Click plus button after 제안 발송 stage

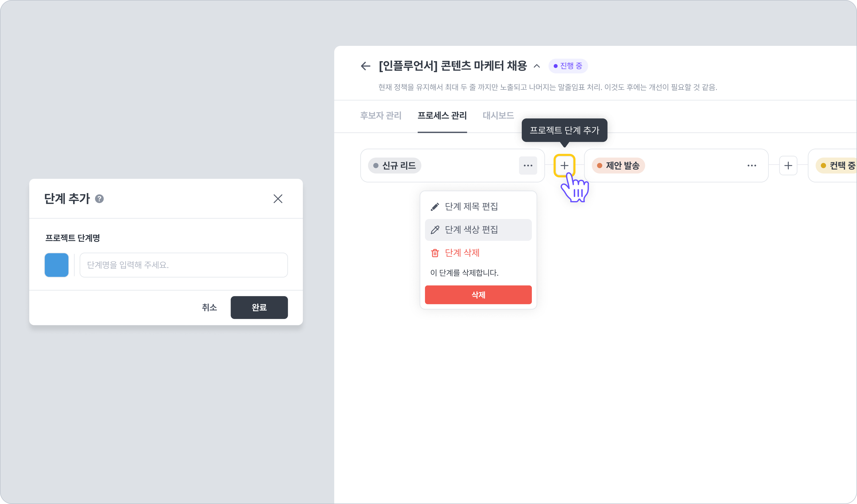point(788,166)
